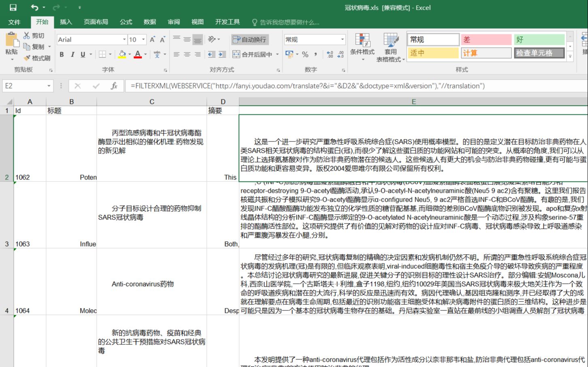
Task: Toggle bottom vertical alignment
Action: pos(197,39)
